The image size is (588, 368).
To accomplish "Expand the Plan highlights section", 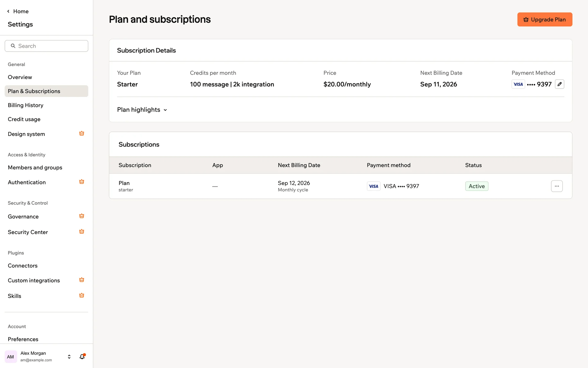I will [142, 110].
